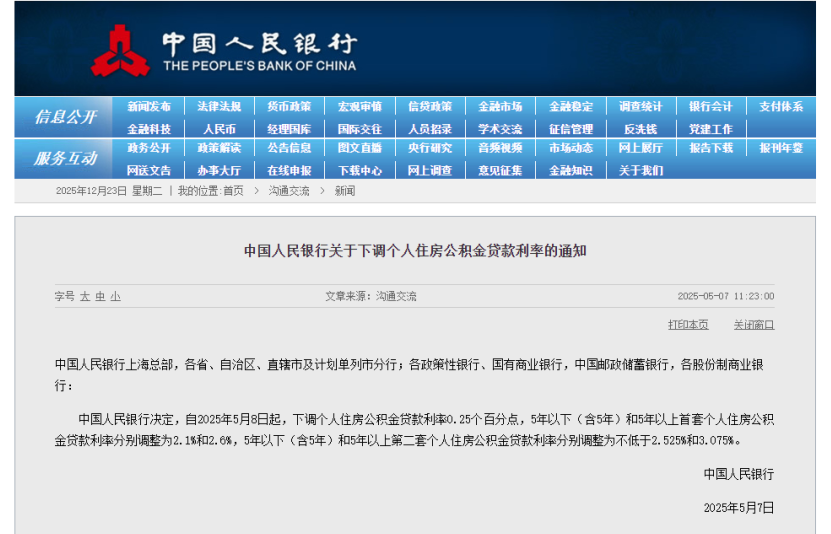This screenshot has width=831, height=534.
Task: Open 下载中心 in the service menu
Action: tap(359, 170)
